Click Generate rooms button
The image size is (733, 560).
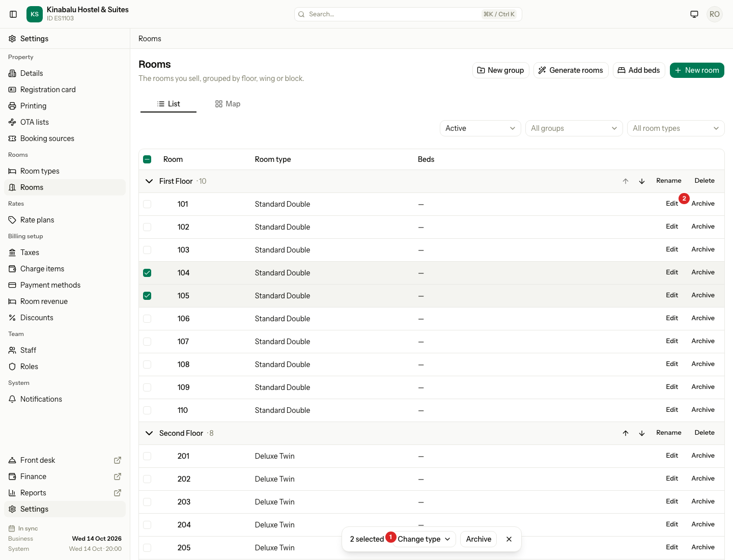[571, 70]
